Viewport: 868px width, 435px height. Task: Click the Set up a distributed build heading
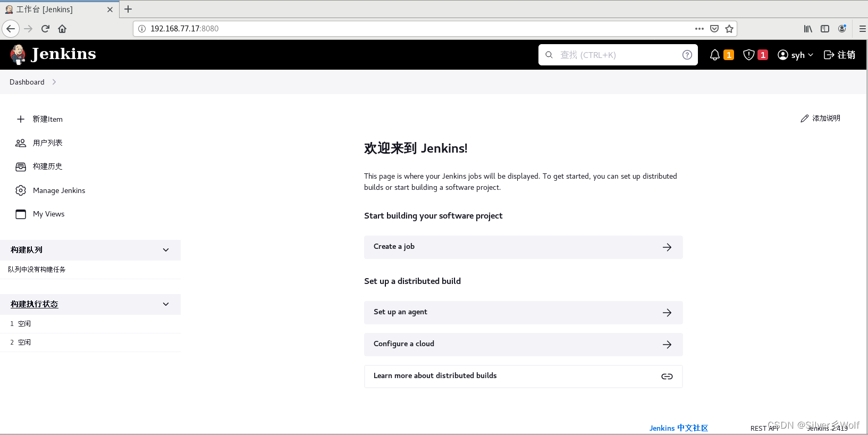pos(412,281)
